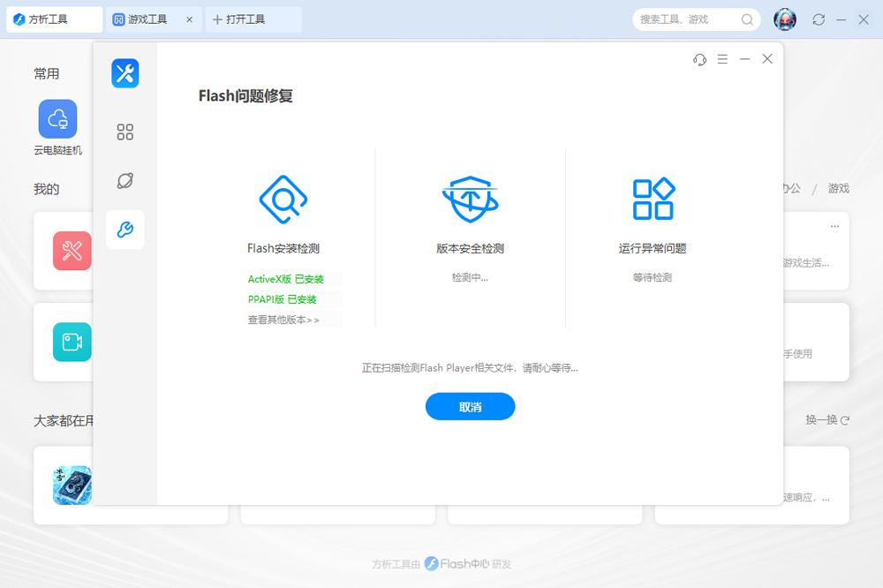Switch to the 游戏工具 tab

(147, 19)
